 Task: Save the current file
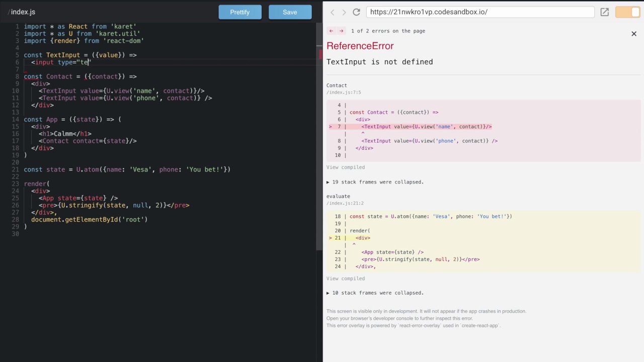[290, 12]
